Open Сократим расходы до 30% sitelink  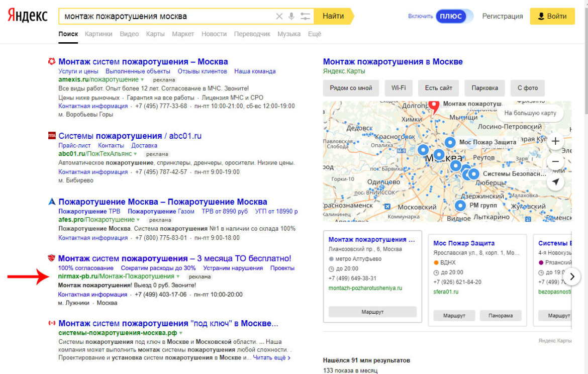(x=158, y=268)
